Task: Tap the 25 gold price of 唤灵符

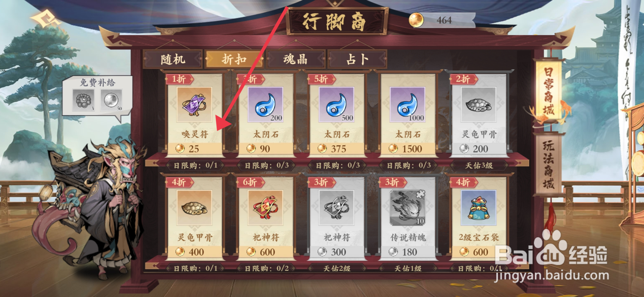Action: [x=194, y=149]
